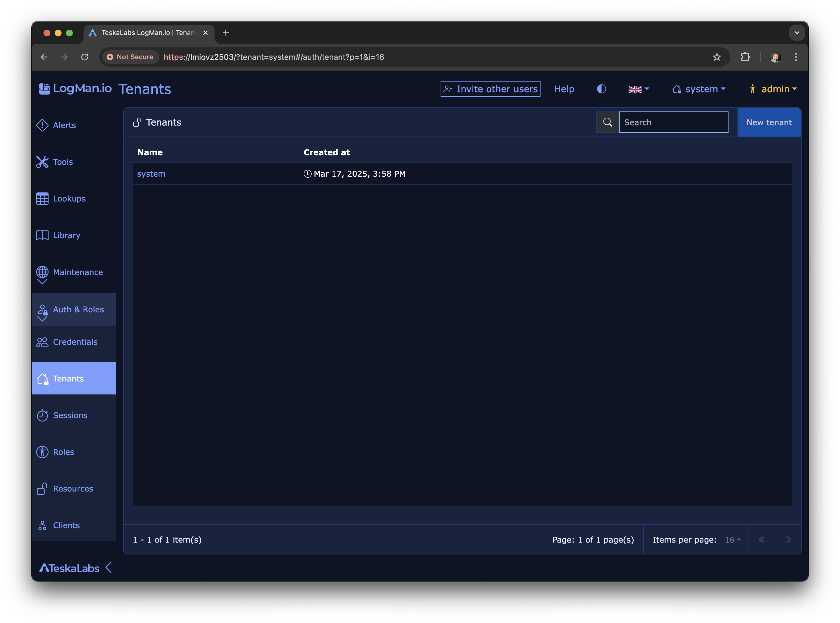Click the Roles accessibility icon
This screenshot has width=840, height=623.
click(42, 452)
